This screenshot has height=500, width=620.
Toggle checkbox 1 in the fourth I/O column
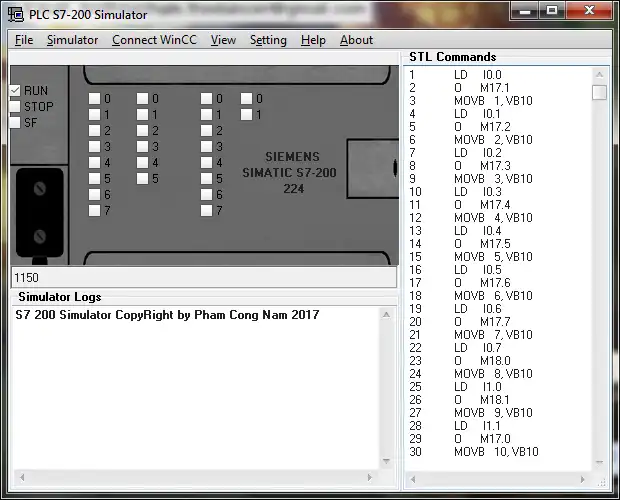tap(246, 115)
